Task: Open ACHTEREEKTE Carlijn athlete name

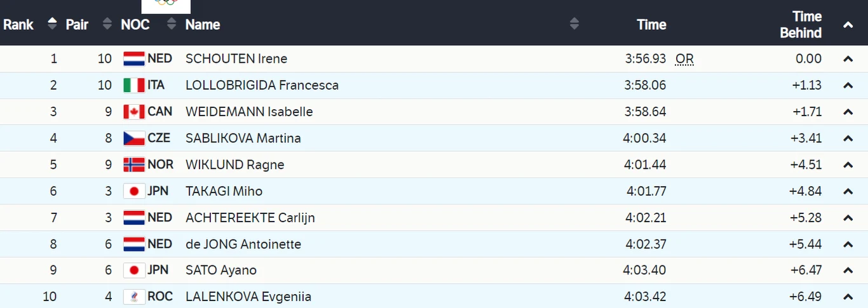Action: coord(250,218)
